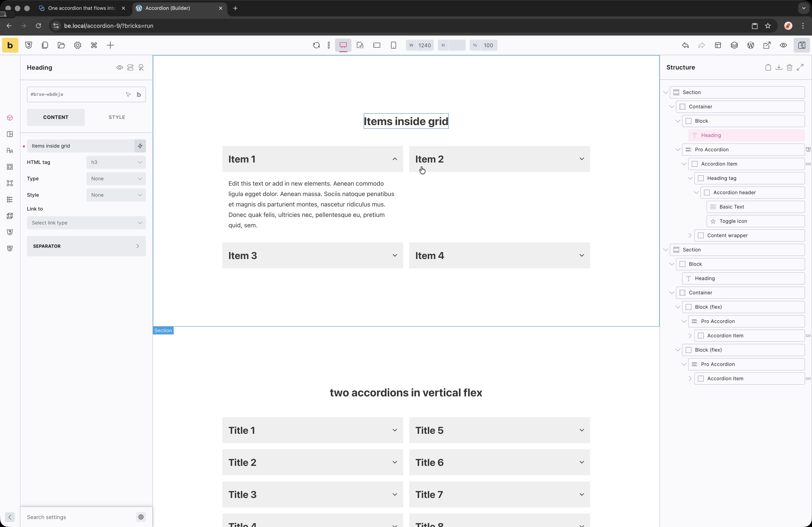Open the CSS shield icon in top toolbar
This screenshot has width=812, height=527.
[x=29, y=45]
